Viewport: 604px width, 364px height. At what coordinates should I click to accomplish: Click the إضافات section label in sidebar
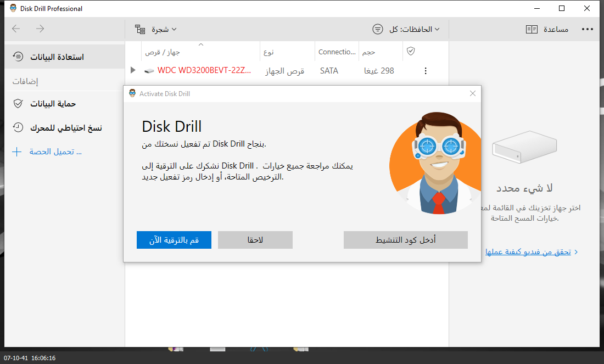coord(25,81)
